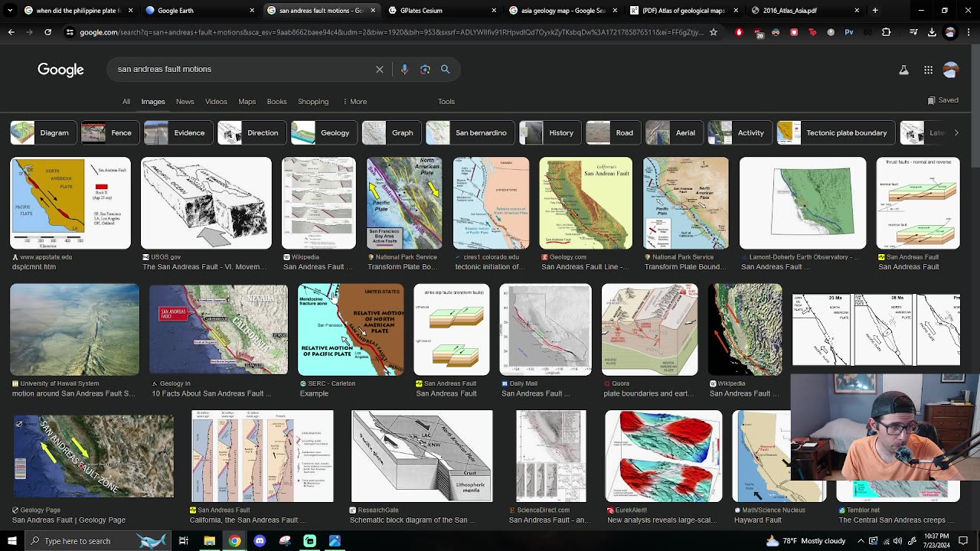Open Windows Start menu
This screenshot has width=980, height=551.
click(x=11, y=541)
